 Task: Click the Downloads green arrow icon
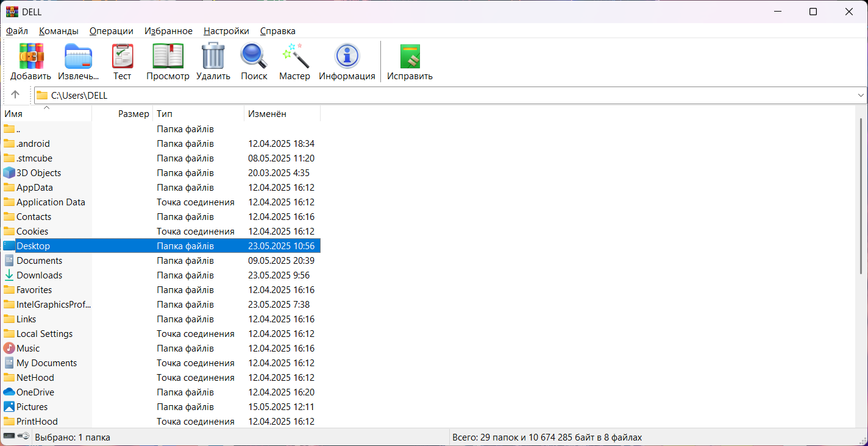9,275
